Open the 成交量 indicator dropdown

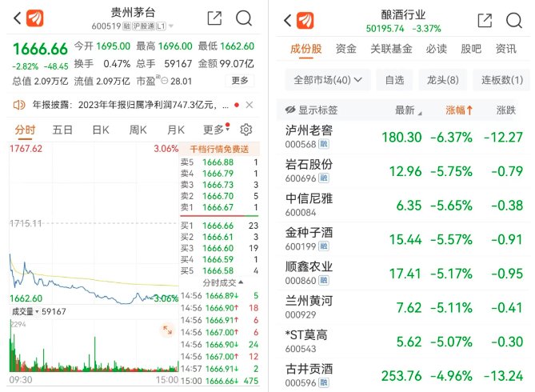tap(26, 311)
